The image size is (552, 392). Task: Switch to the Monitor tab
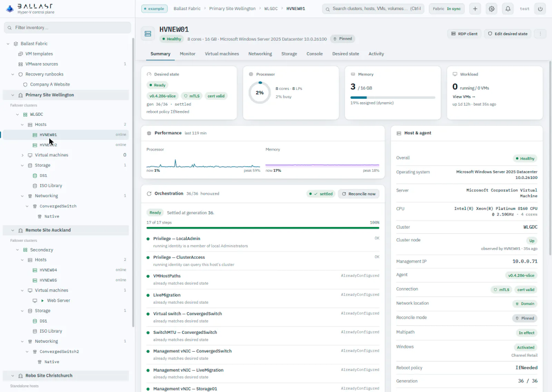(x=187, y=54)
